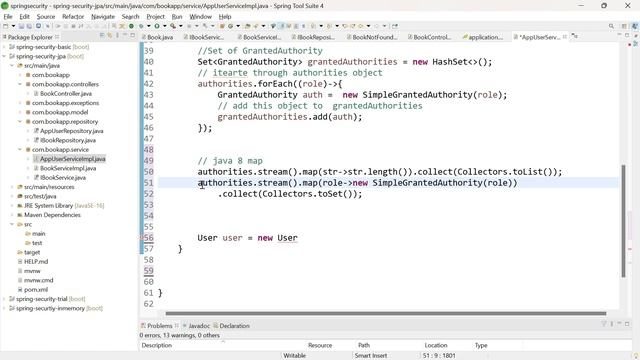Screen dimensions: 640x360
Task: Click the Open Perspective icon
Action: click(x=624, y=26)
